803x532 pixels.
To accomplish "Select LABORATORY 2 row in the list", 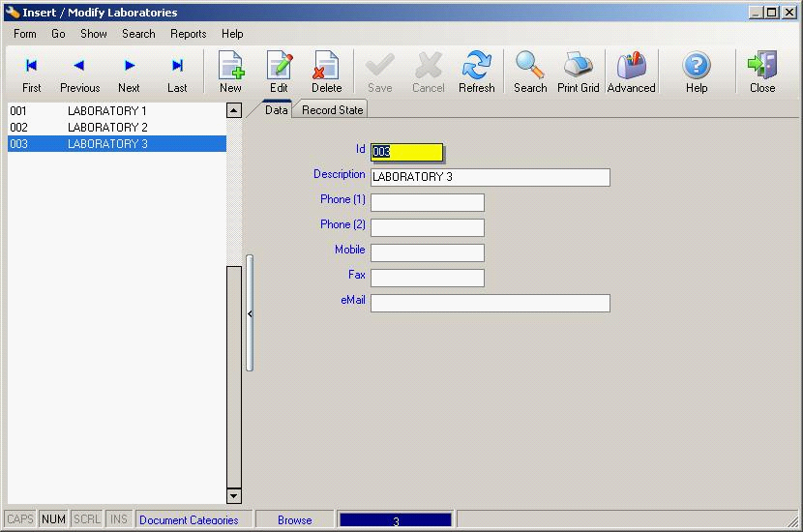I will click(117, 127).
